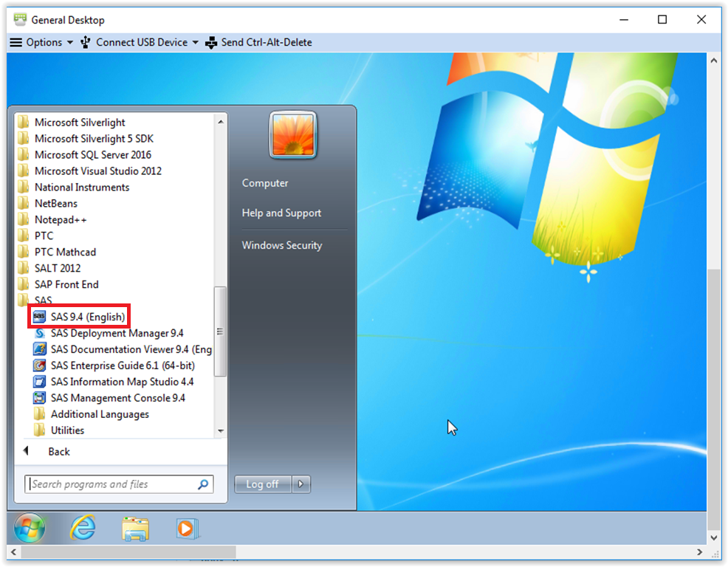Click program list scroll down arrow
This screenshot has height=567, width=728.
221,431
